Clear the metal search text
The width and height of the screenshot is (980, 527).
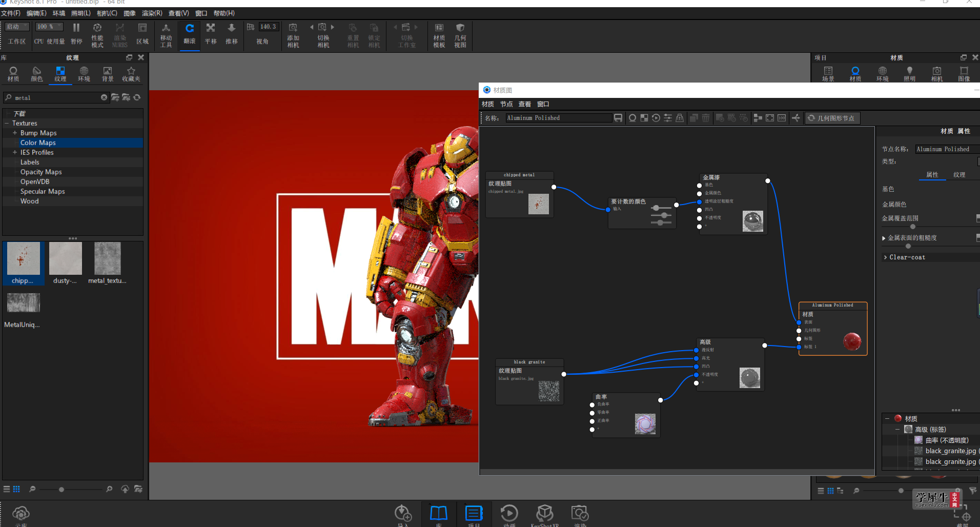104,97
